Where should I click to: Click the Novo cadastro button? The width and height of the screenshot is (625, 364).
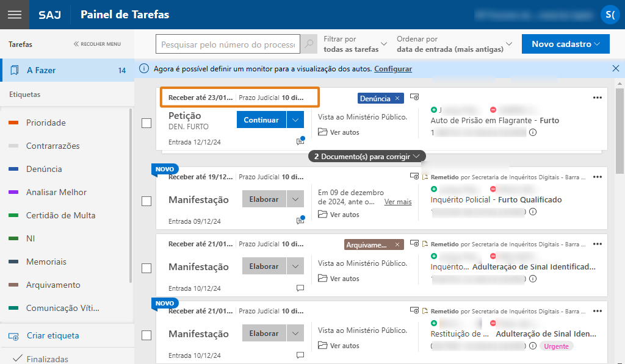click(x=566, y=44)
